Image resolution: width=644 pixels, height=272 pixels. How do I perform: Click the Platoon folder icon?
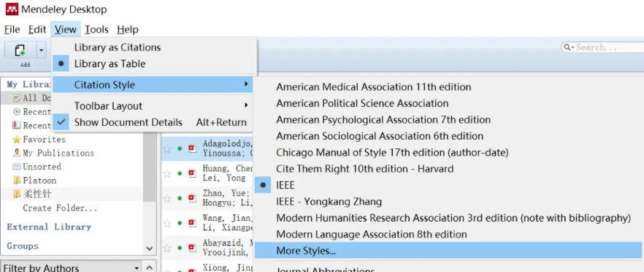17,180
